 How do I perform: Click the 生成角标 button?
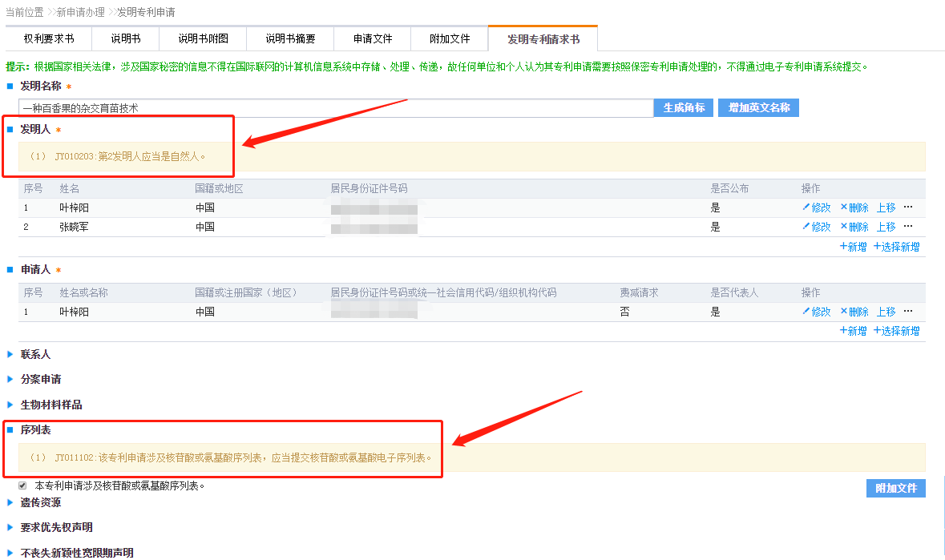684,107
